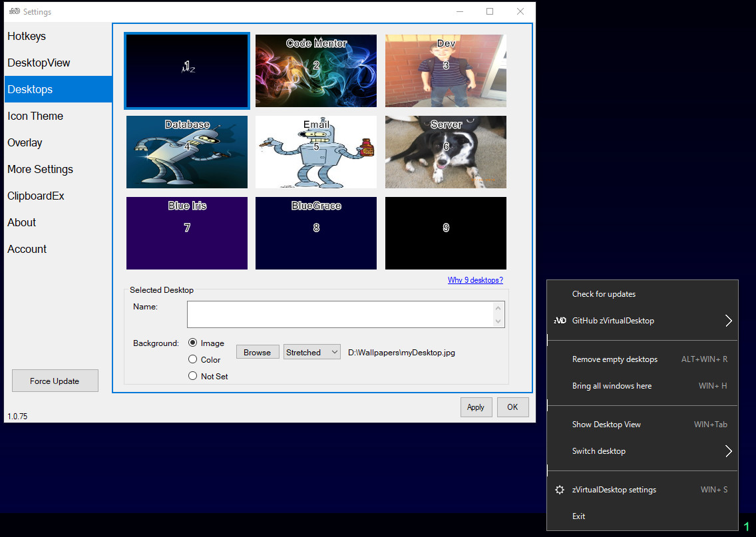This screenshot has height=537, width=756.
Task: Select the Image background radio button
Action: (x=193, y=343)
